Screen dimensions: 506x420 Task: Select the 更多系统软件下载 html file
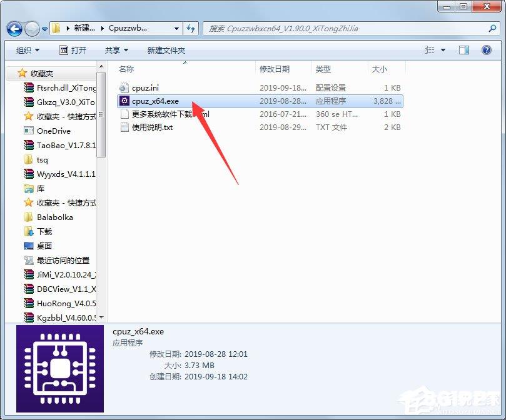[260, 114]
